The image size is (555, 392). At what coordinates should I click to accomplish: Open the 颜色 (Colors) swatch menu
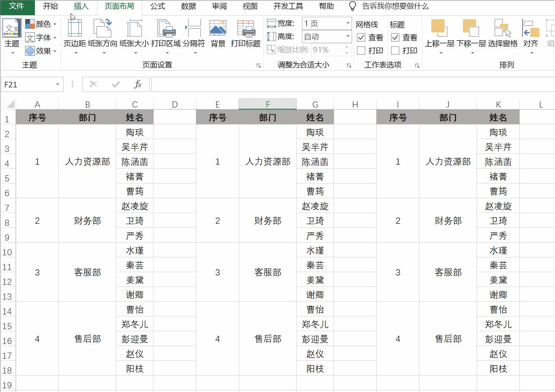(x=41, y=23)
